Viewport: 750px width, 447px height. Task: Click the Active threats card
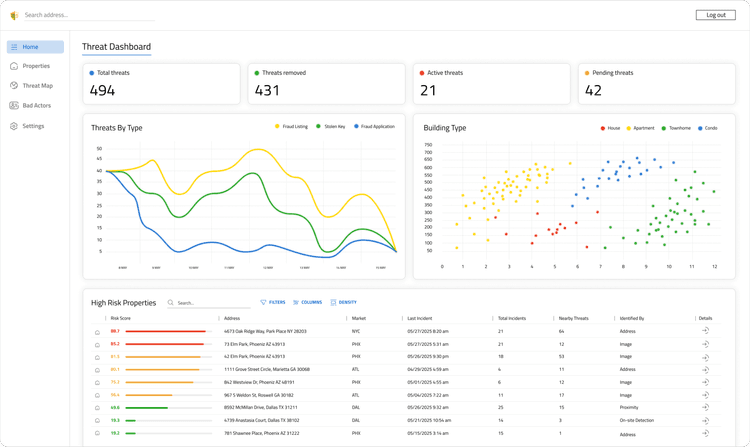tap(491, 84)
